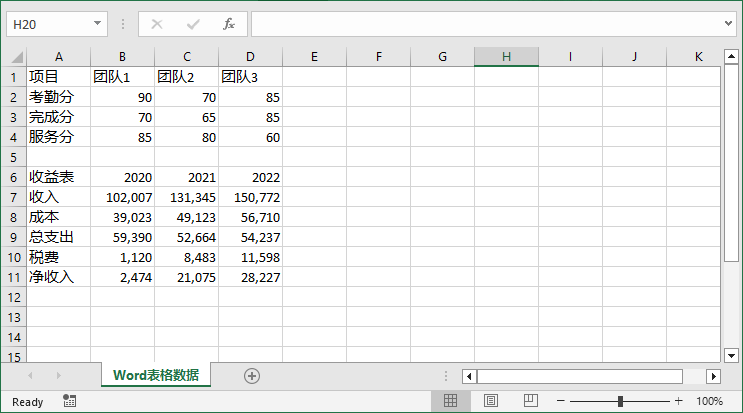Zoom out with the minus button
Screen dimensions: 743x413
pos(561,401)
